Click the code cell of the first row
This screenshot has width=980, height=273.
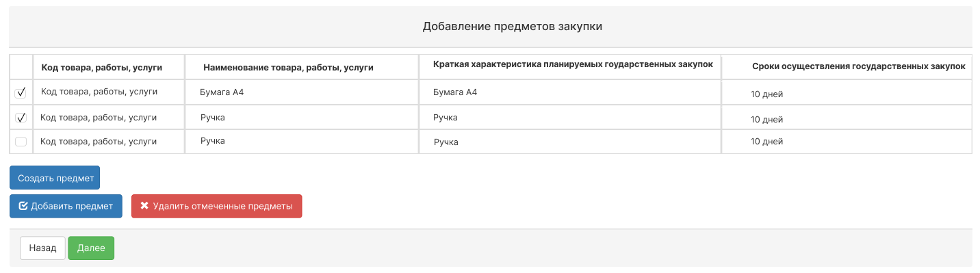pos(99,91)
